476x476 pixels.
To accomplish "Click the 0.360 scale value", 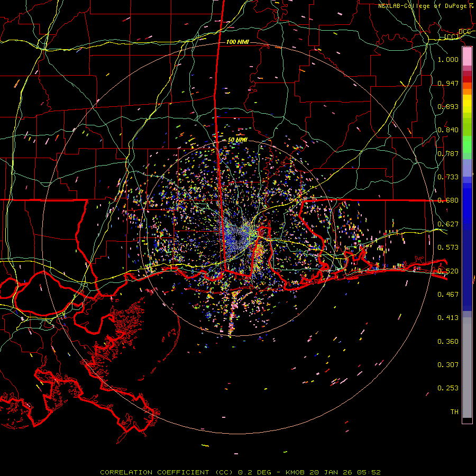I will [448, 341].
